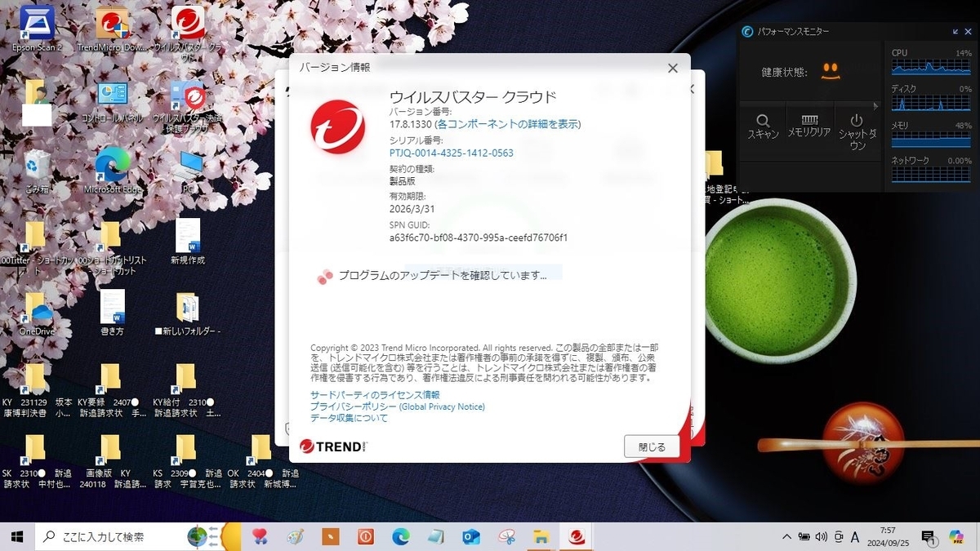The width and height of the screenshot is (980, 551).
Task: Open サードパーティのライセンス情報 link
Action: point(375,394)
